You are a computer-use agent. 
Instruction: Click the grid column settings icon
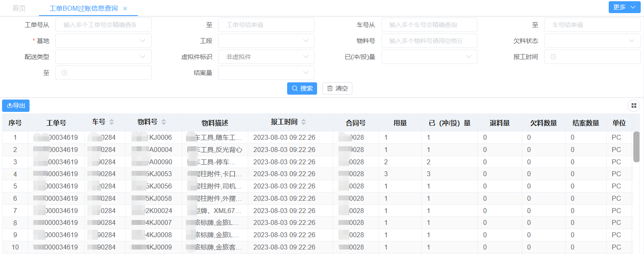pyautogui.click(x=633, y=106)
